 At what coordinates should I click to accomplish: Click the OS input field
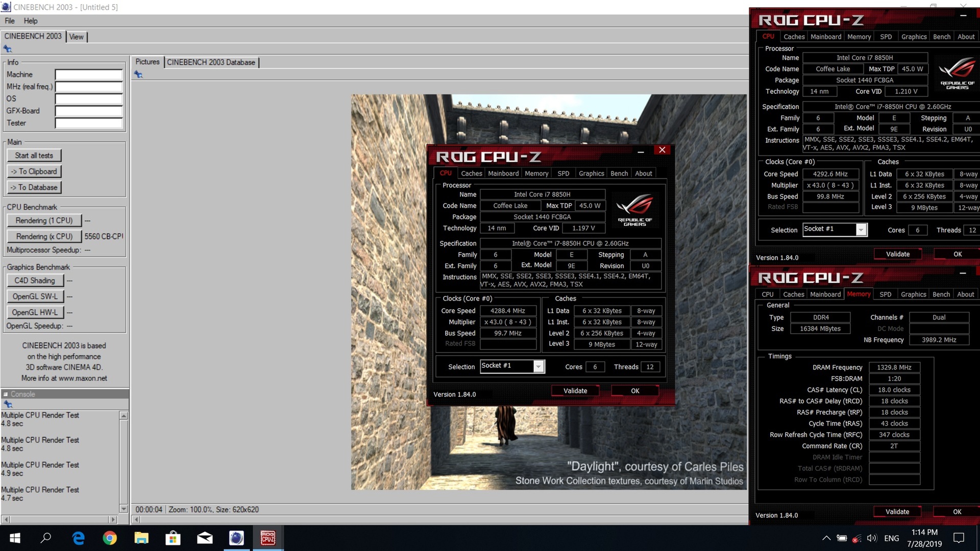point(89,99)
